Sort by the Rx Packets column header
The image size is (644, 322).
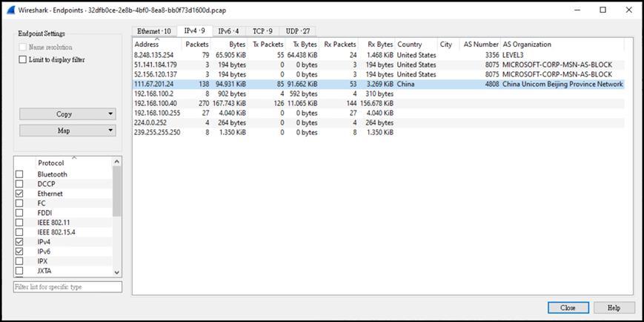(339, 44)
